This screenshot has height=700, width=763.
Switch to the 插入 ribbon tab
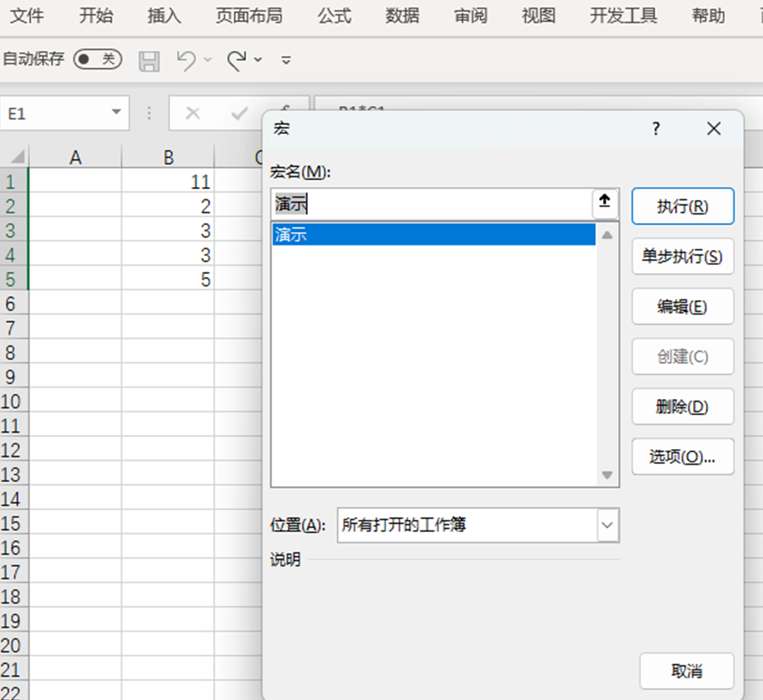(x=164, y=16)
